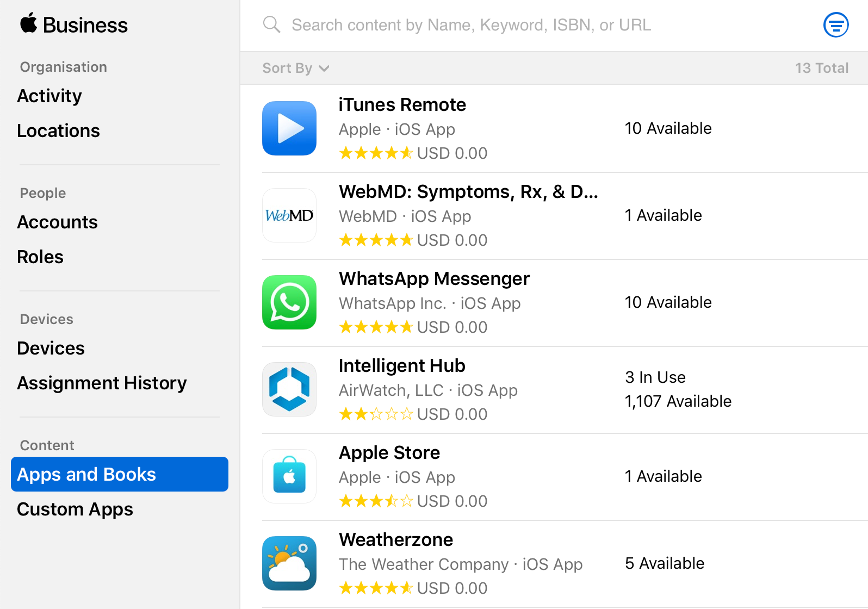Viewport: 868px width, 609px height.
Task: Select the Weatherzone app icon
Action: click(289, 563)
